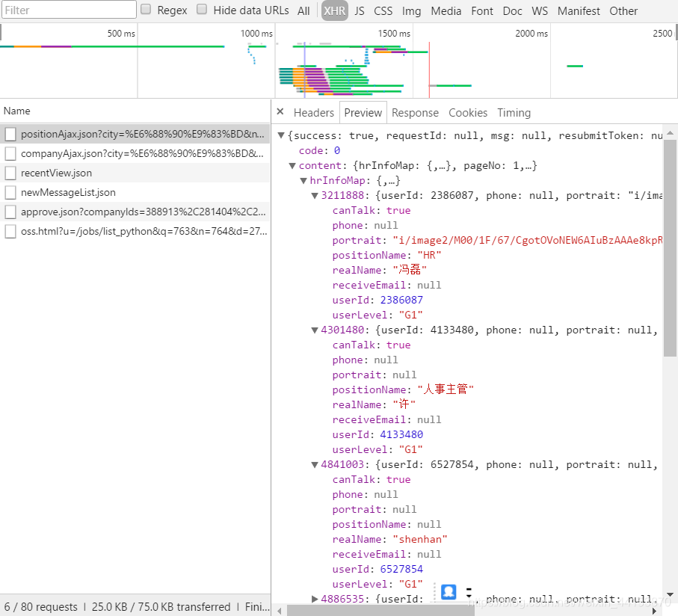Filter requests by All types

(x=303, y=10)
